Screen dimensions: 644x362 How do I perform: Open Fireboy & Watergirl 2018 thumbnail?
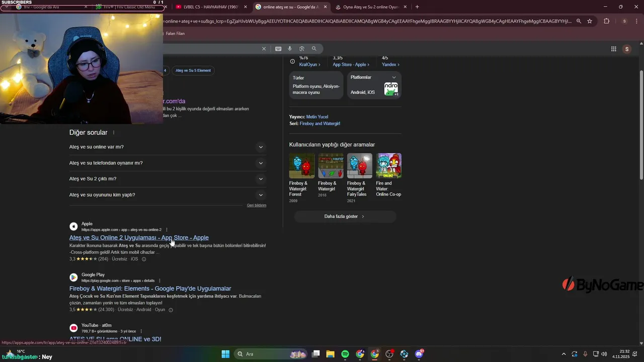[331, 166]
